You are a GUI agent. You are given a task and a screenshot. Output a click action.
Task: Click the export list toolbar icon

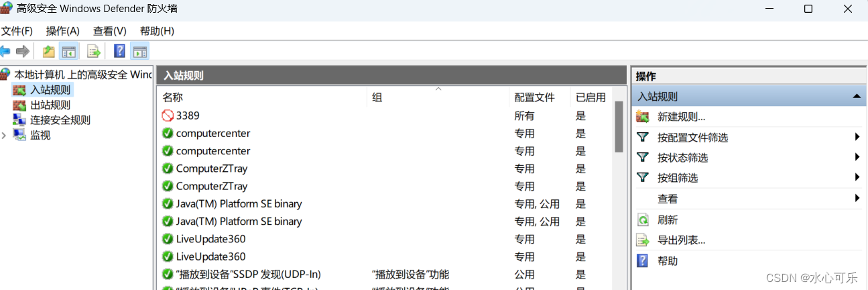tap(94, 51)
